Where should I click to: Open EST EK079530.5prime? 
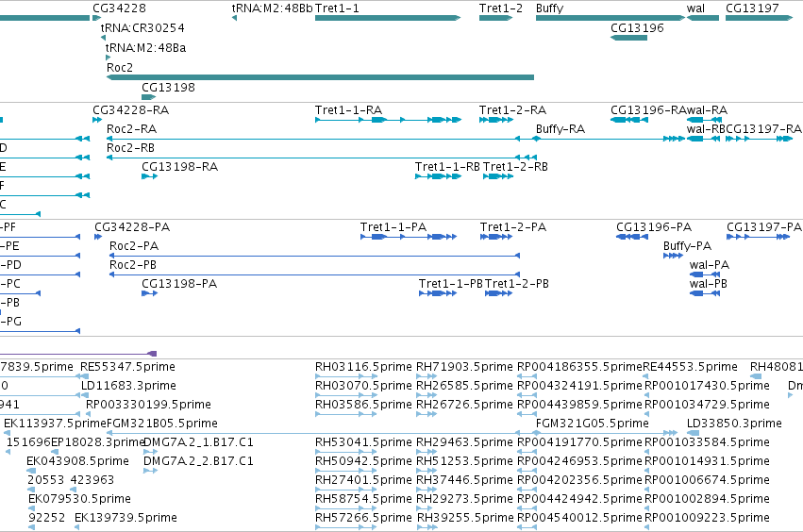pyautogui.click(x=79, y=499)
